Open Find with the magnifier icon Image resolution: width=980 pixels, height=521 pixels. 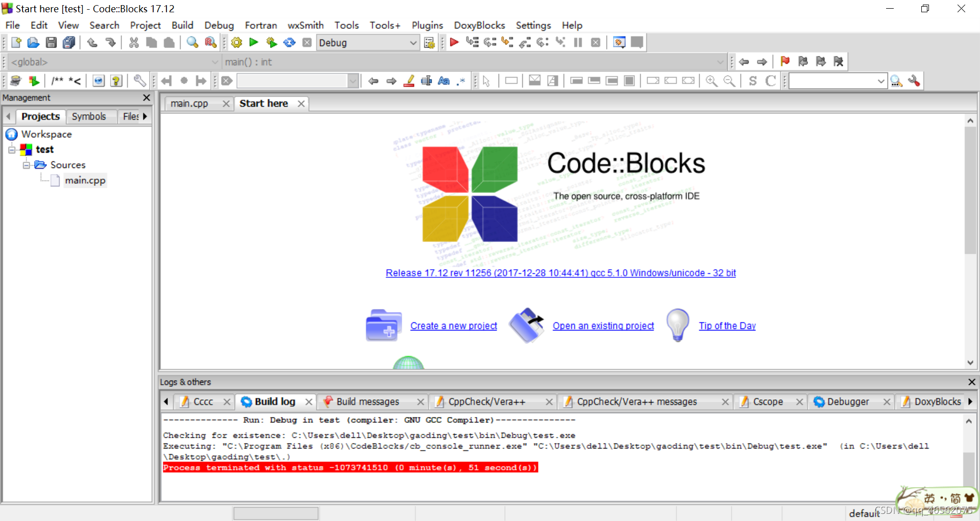point(192,42)
